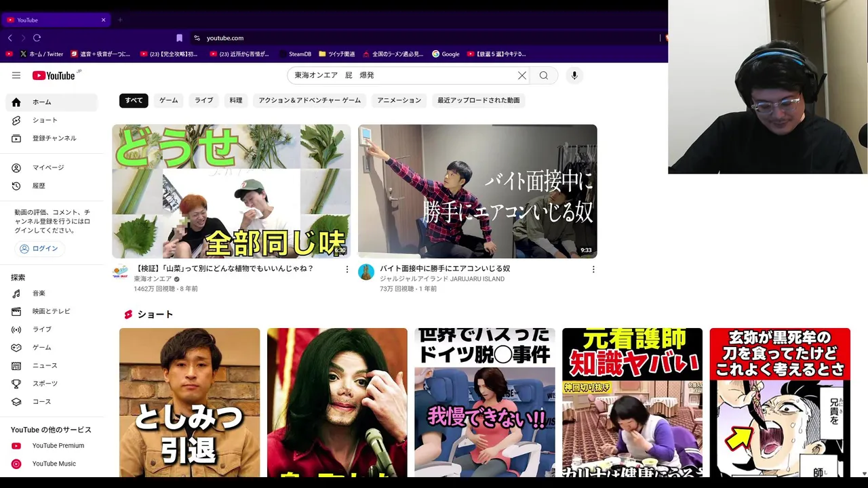868x488 pixels.
Task: Open the 東海オンエア channel name link
Action: coord(153,279)
